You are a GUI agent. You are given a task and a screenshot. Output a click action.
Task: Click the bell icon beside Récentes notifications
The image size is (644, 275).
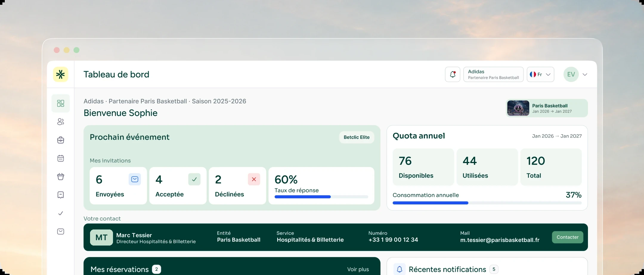click(400, 269)
